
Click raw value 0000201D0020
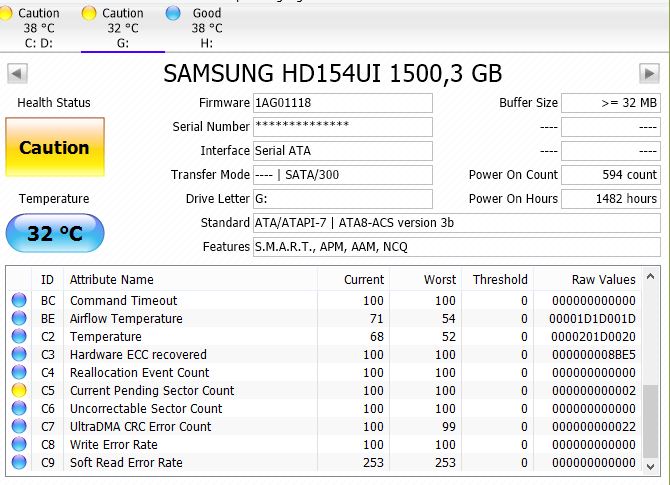[x=593, y=337]
